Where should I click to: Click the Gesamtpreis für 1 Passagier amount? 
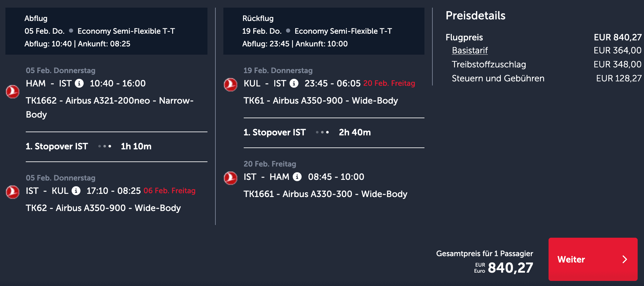(510, 268)
